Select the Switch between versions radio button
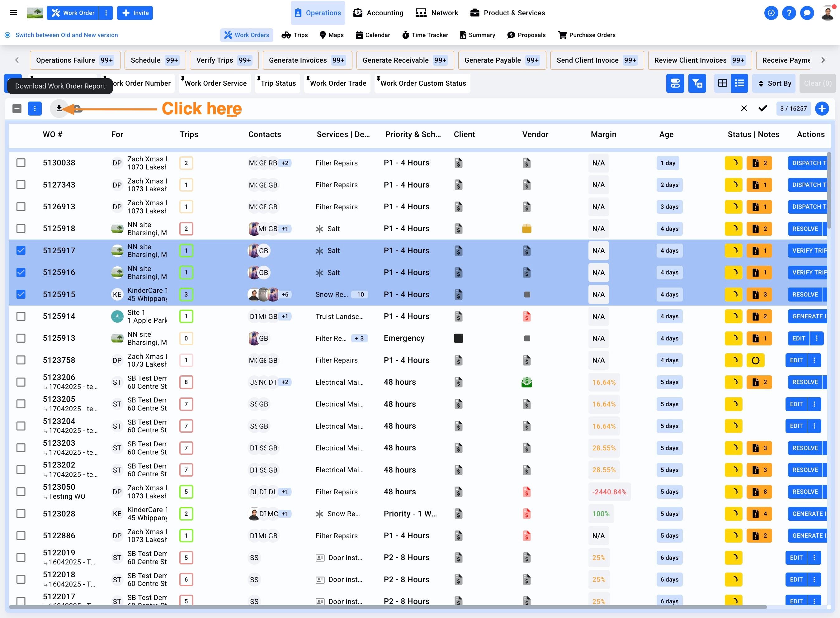The width and height of the screenshot is (840, 618). pyautogui.click(x=7, y=35)
